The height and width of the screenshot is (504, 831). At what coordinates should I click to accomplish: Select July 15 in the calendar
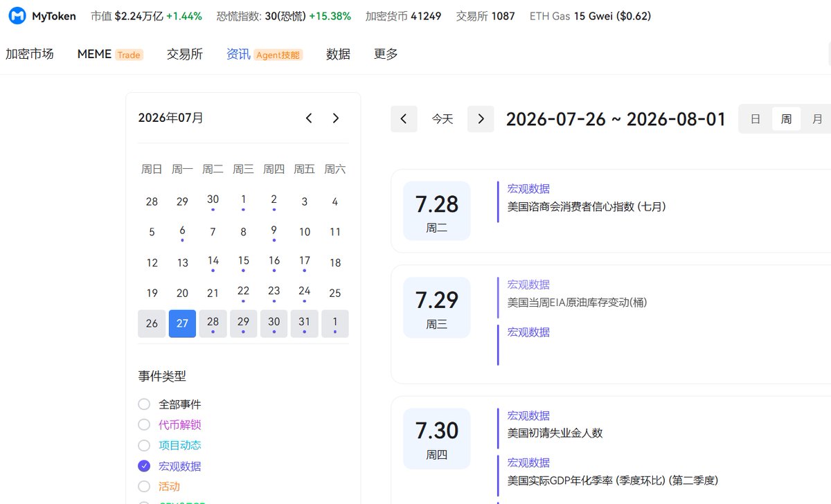click(x=243, y=262)
